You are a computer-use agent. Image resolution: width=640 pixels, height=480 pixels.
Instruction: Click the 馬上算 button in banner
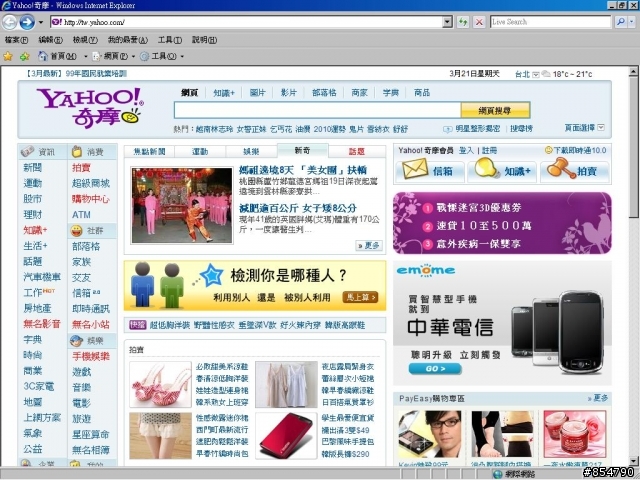click(360, 297)
